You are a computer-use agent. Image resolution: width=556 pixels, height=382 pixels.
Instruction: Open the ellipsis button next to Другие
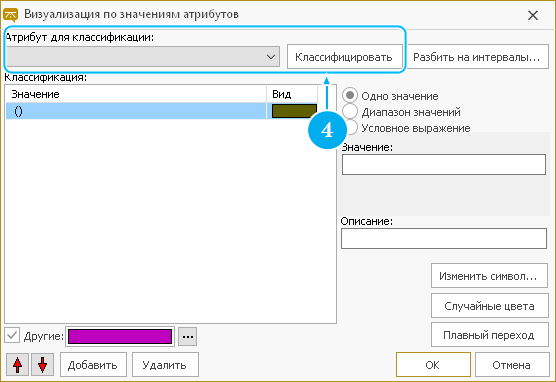[x=188, y=336]
